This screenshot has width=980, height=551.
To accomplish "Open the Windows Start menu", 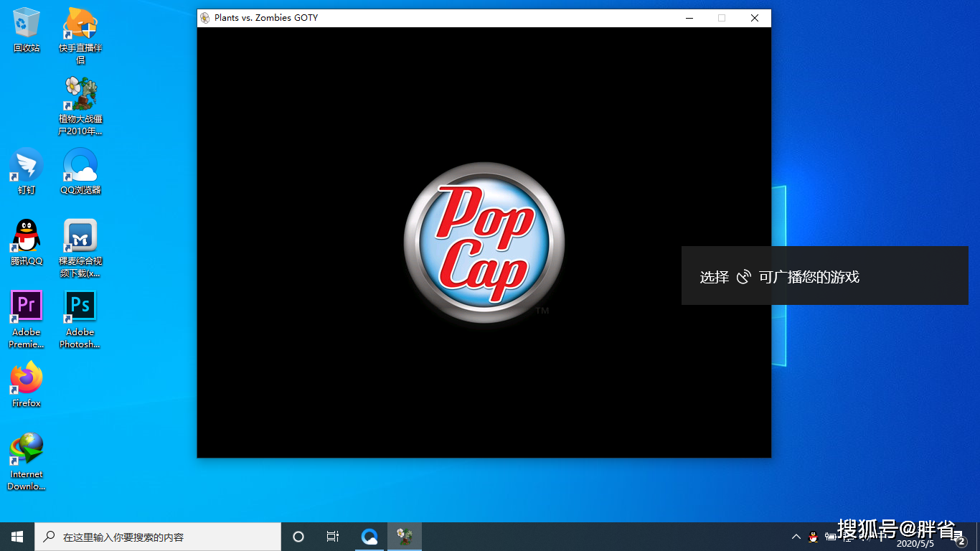I will pyautogui.click(x=17, y=537).
